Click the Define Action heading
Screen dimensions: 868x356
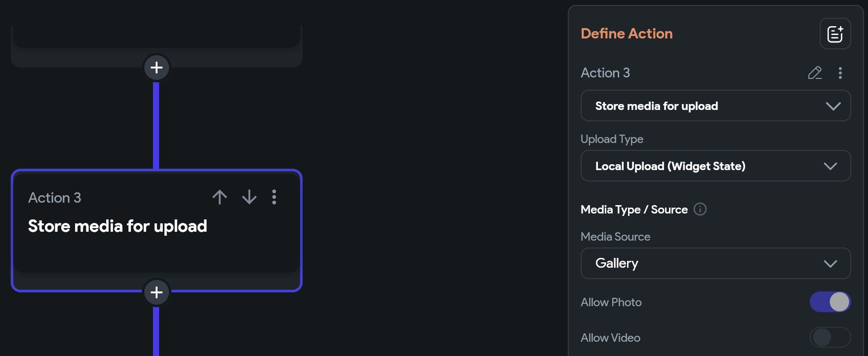point(627,34)
